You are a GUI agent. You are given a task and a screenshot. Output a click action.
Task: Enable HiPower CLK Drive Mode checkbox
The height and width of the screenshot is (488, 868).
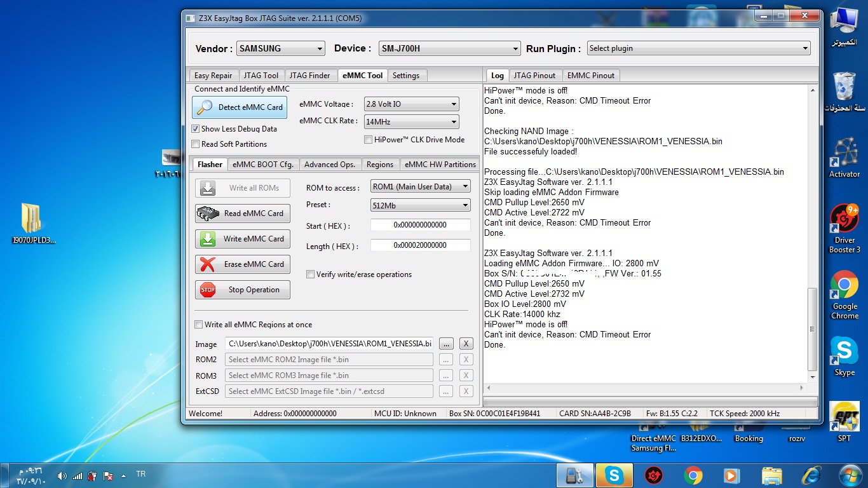(368, 140)
